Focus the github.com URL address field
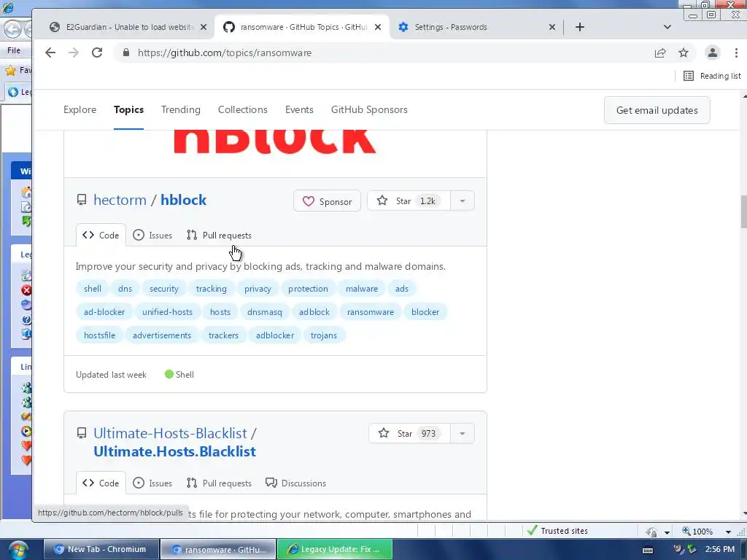This screenshot has height=560, width=747. (381, 52)
